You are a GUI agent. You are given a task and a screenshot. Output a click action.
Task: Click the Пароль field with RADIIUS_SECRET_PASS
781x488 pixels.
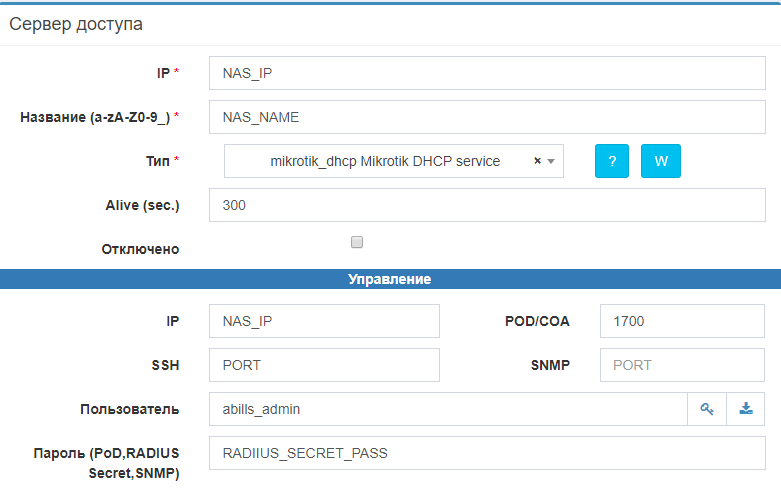pos(487,453)
